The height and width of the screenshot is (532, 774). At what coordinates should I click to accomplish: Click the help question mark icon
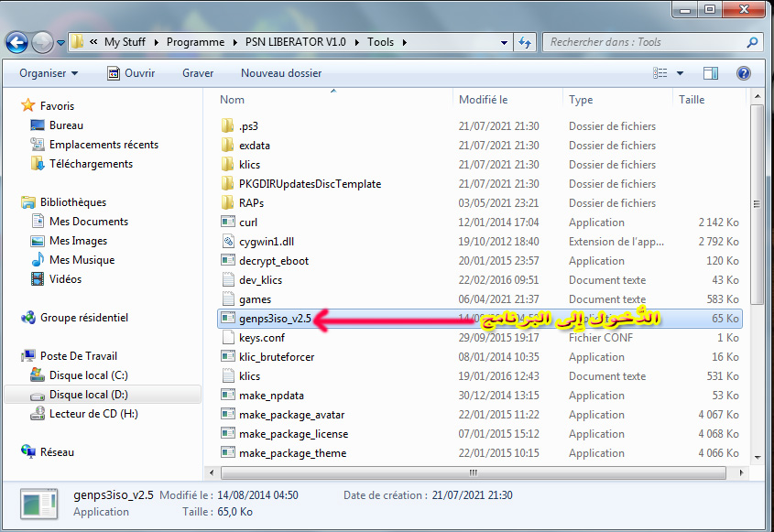pos(743,73)
